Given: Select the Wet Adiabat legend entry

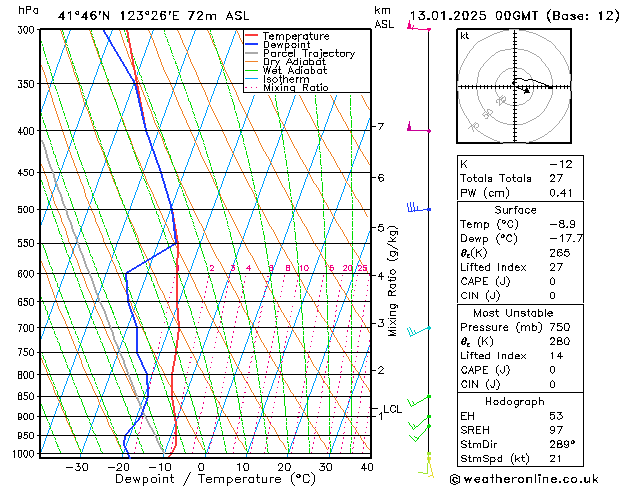Looking at the screenshot, I should [x=286, y=71].
